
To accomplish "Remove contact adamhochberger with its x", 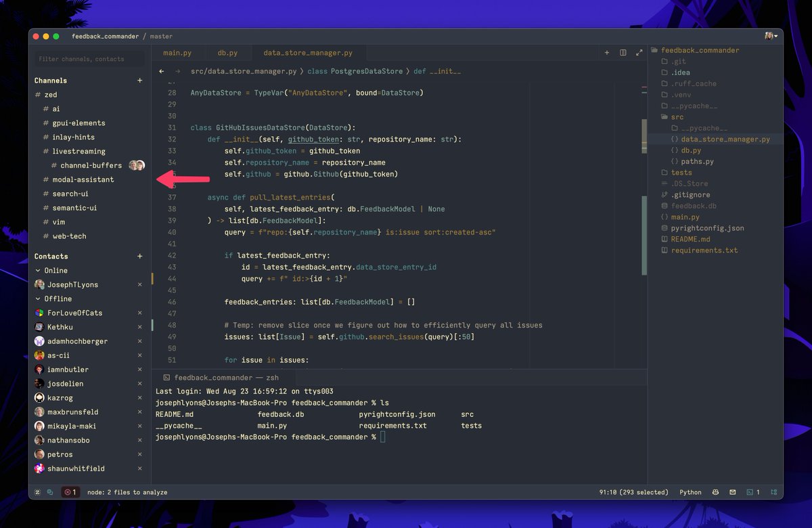I will tap(140, 341).
